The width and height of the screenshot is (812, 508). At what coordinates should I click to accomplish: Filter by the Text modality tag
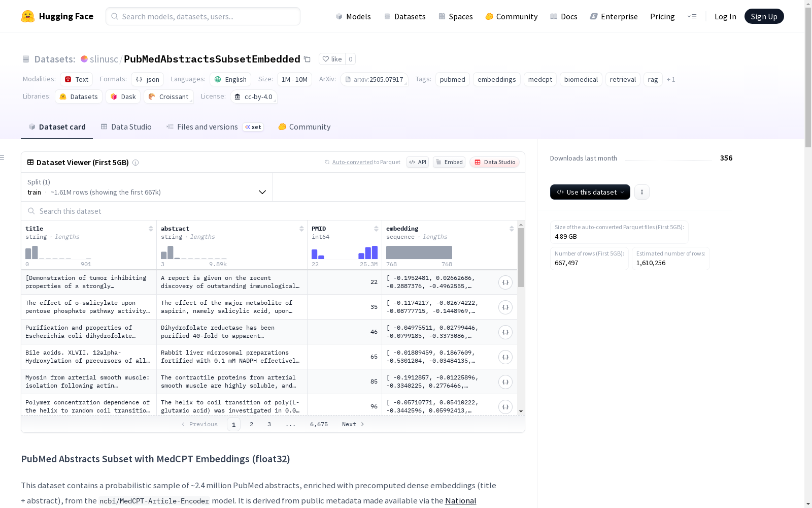77,79
